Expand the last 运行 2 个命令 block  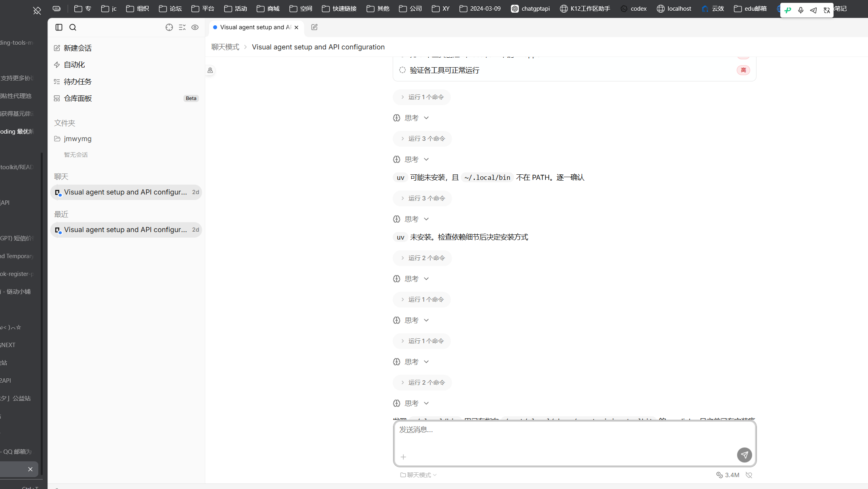click(x=422, y=382)
